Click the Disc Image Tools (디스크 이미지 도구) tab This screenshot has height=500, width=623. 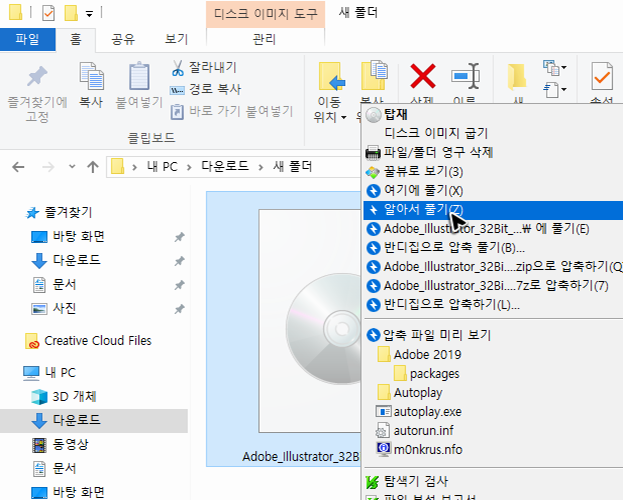pyautogui.click(x=265, y=14)
